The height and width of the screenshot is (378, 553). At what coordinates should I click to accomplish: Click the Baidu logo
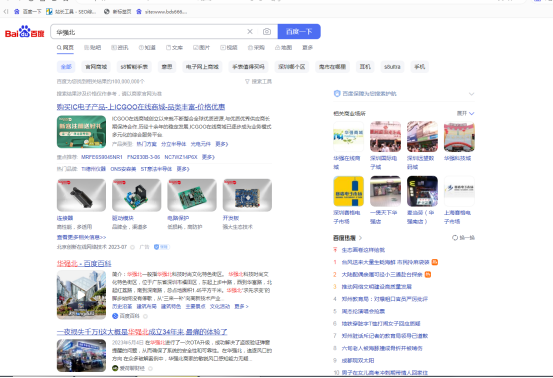[x=24, y=32]
